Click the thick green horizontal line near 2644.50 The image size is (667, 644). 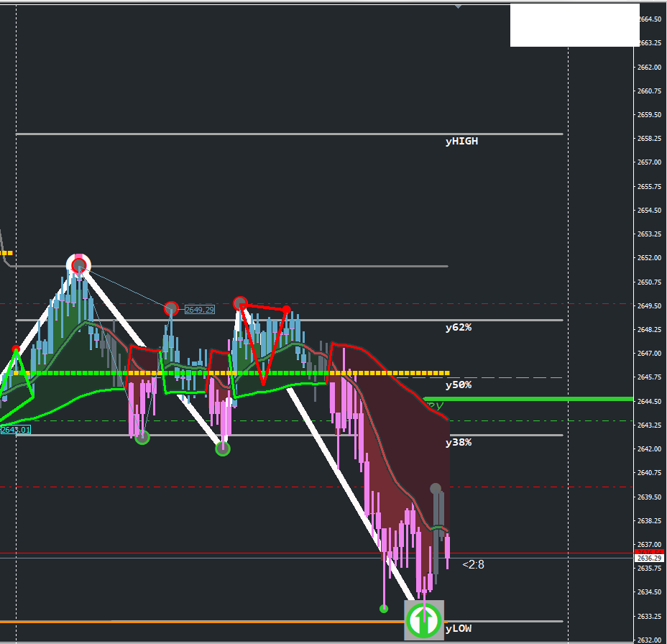528,399
